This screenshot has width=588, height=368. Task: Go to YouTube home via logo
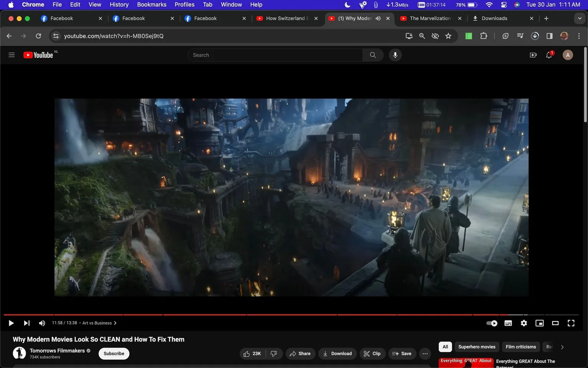coord(38,55)
